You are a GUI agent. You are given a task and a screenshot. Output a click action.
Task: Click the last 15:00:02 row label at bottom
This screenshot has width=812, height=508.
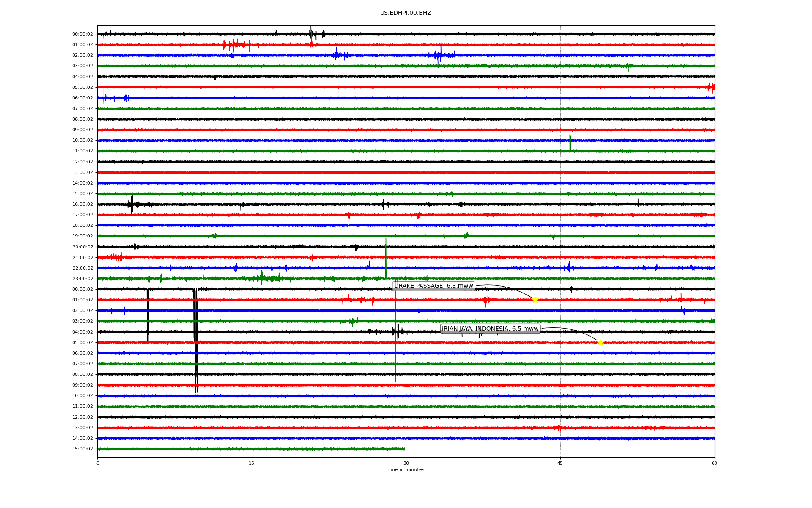pos(82,449)
